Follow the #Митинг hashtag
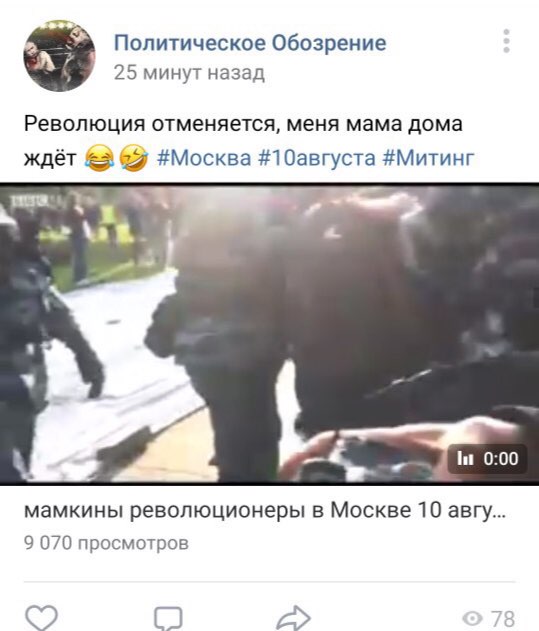The width and height of the screenshot is (539, 631). (428, 157)
